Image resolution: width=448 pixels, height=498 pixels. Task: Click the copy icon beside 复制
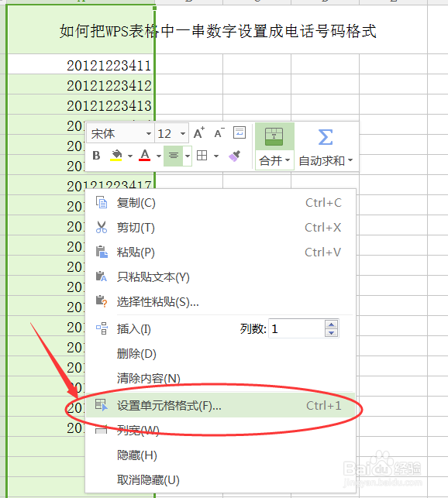click(x=102, y=202)
